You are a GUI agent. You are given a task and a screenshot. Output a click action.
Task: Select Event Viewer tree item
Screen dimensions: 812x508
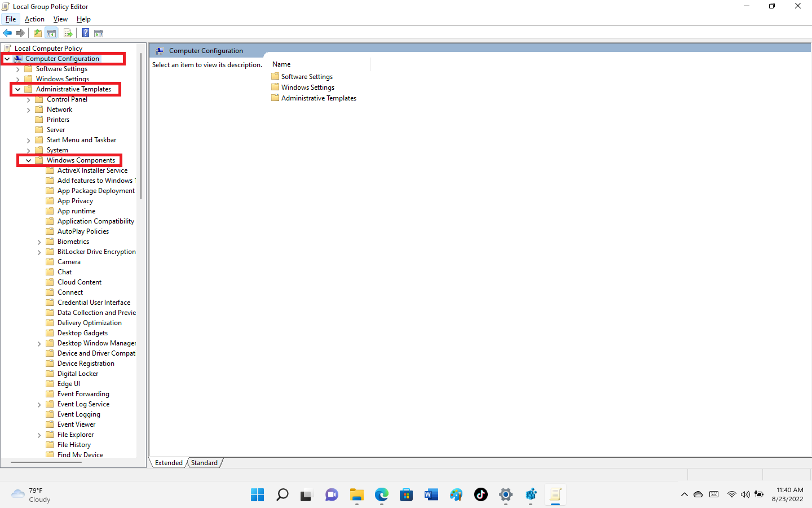click(x=77, y=424)
